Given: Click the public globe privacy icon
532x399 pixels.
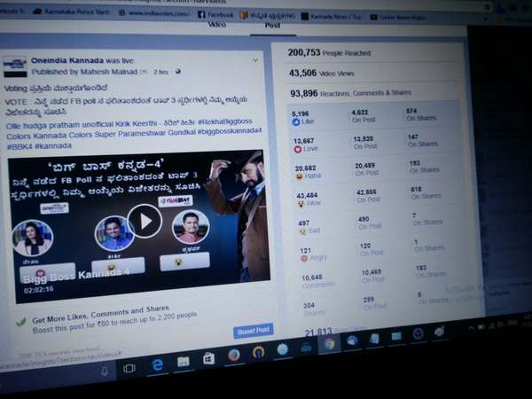Looking at the screenshot, I should [178, 72].
